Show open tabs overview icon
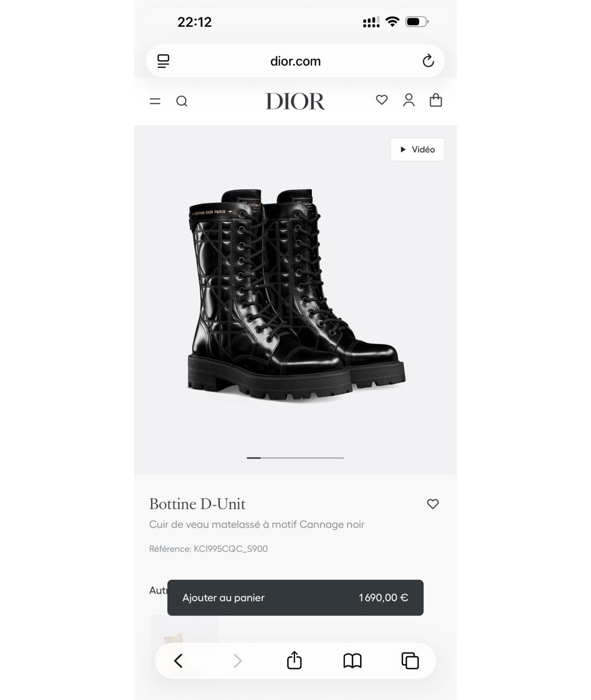Image resolution: width=591 pixels, height=700 pixels. (x=410, y=661)
